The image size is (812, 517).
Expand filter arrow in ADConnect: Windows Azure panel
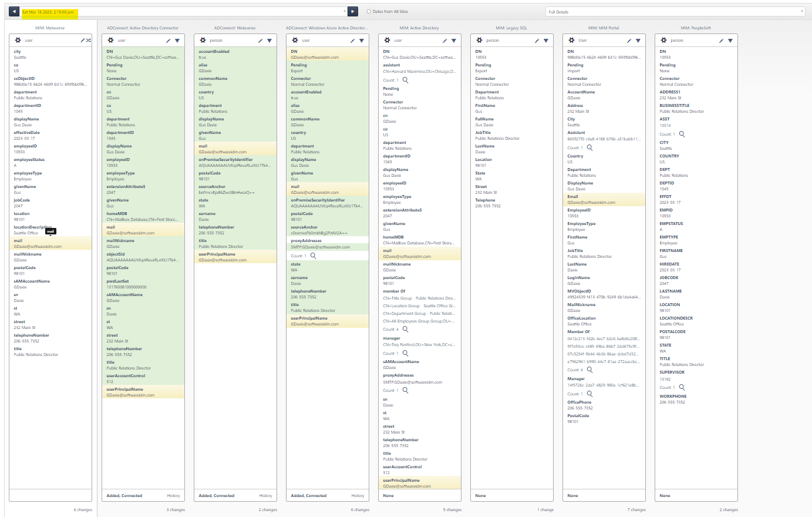click(x=362, y=41)
